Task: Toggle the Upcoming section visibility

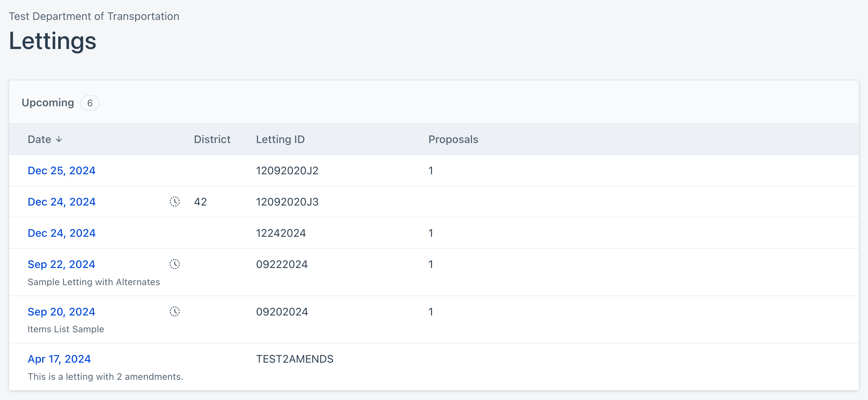Action: click(x=48, y=102)
